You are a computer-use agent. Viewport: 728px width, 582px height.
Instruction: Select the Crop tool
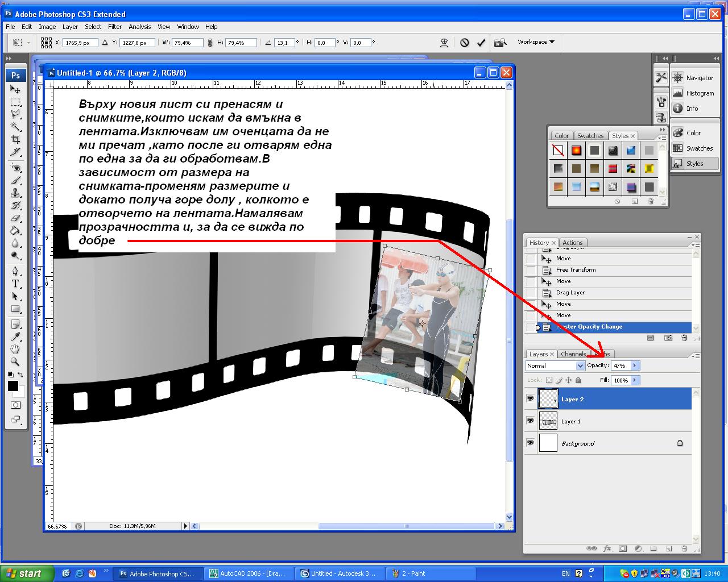click(x=15, y=139)
